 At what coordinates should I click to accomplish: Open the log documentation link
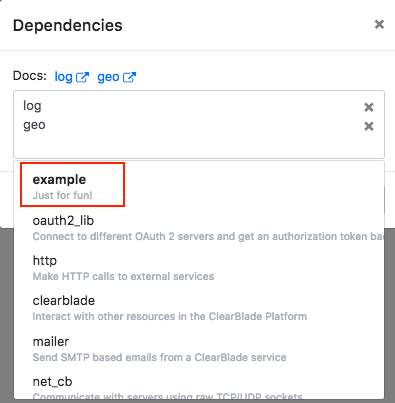pos(63,77)
